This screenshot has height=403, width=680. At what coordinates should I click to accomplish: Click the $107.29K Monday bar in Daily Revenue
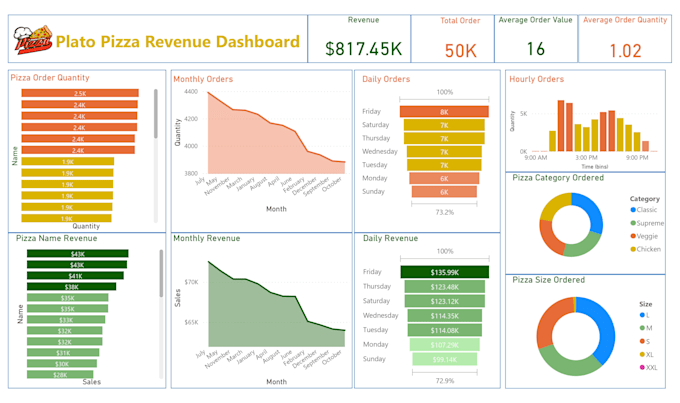445,345
